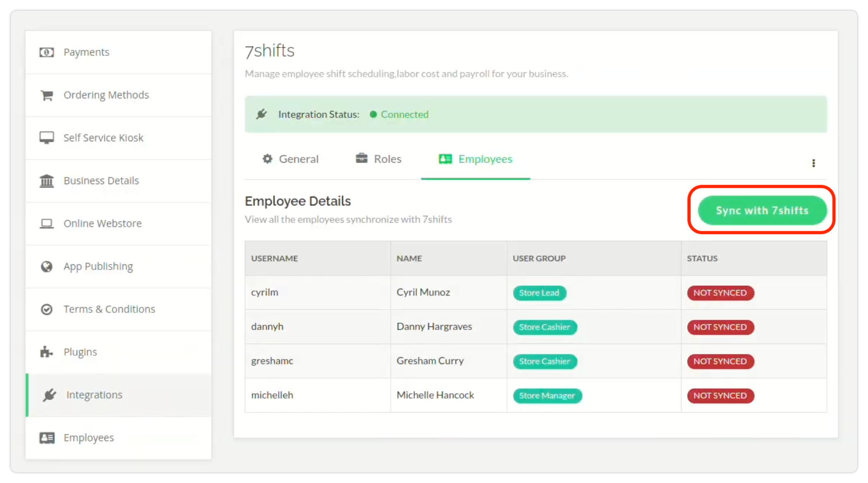
Task: Open Terms & Conditions page
Action: point(118,310)
